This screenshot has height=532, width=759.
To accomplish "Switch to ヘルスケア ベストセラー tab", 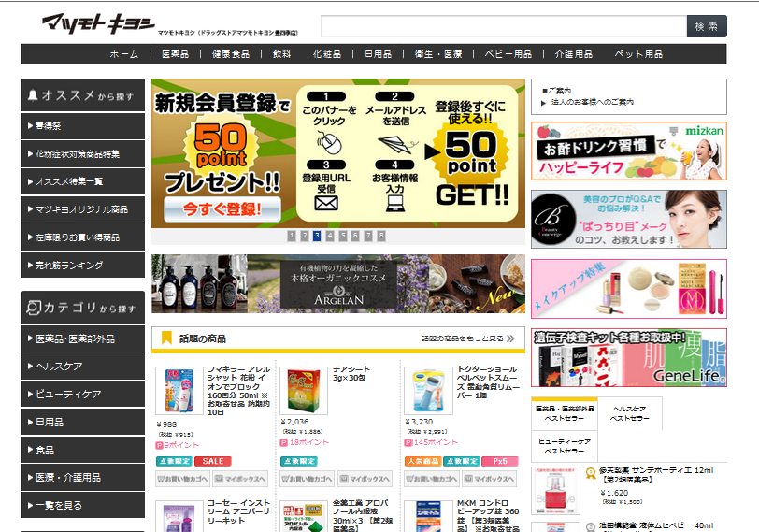I will tap(630, 413).
